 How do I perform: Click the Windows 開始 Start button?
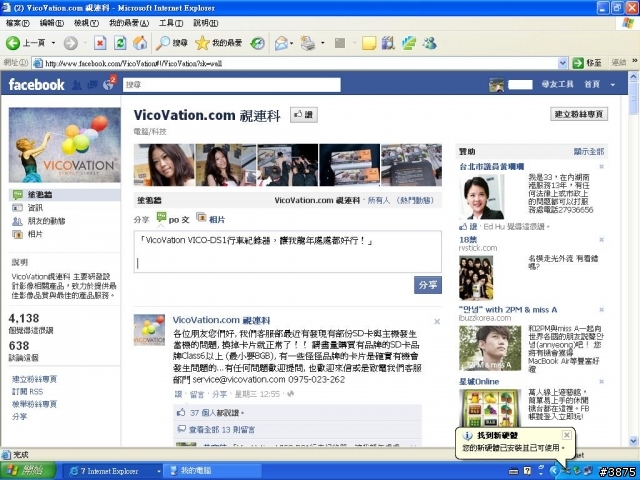pyautogui.click(x=28, y=471)
